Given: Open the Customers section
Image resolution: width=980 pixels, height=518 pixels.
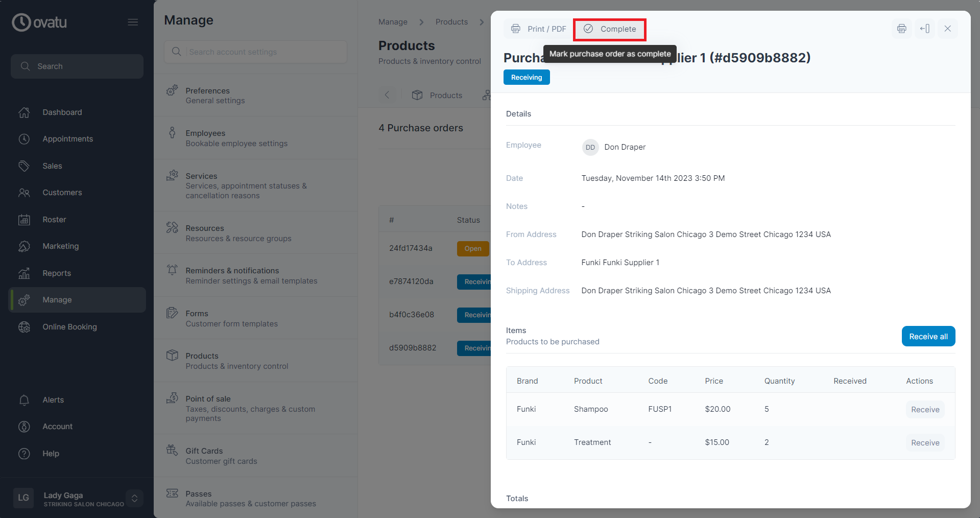Looking at the screenshot, I should tap(62, 192).
